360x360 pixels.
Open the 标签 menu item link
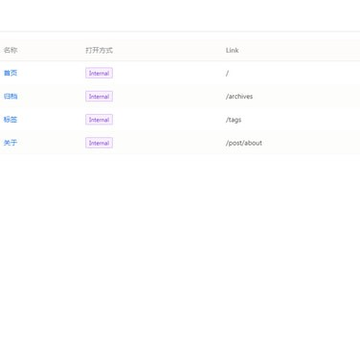click(x=10, y=119)
